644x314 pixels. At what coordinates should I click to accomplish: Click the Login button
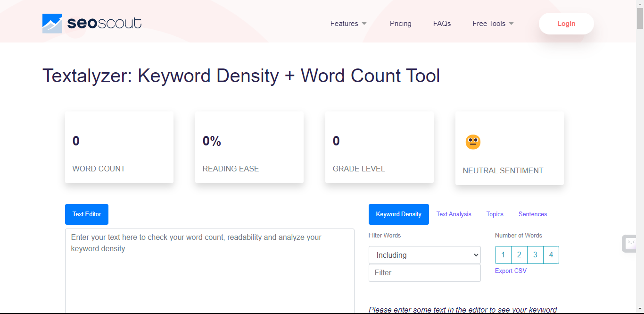tap(566, 24)
